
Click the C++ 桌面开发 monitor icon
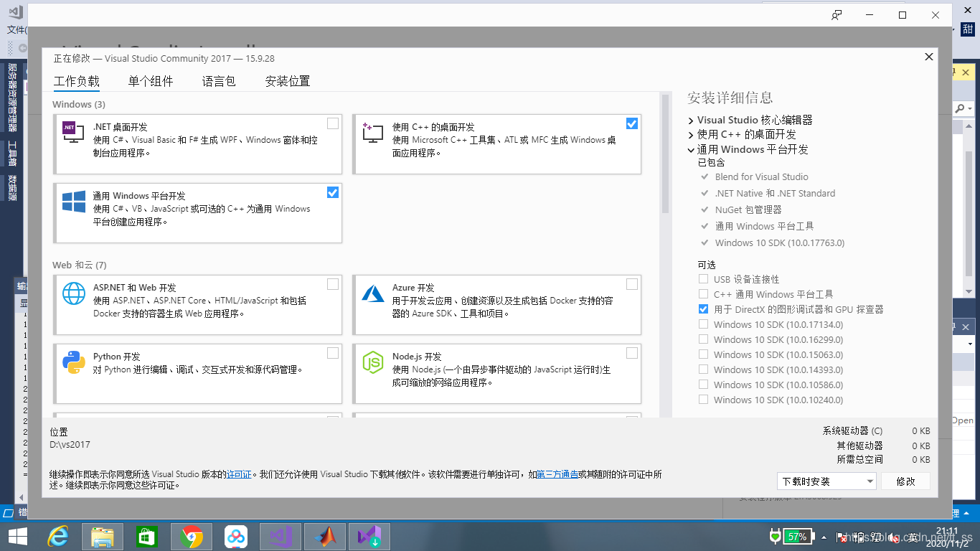click(x=372, y=133)
